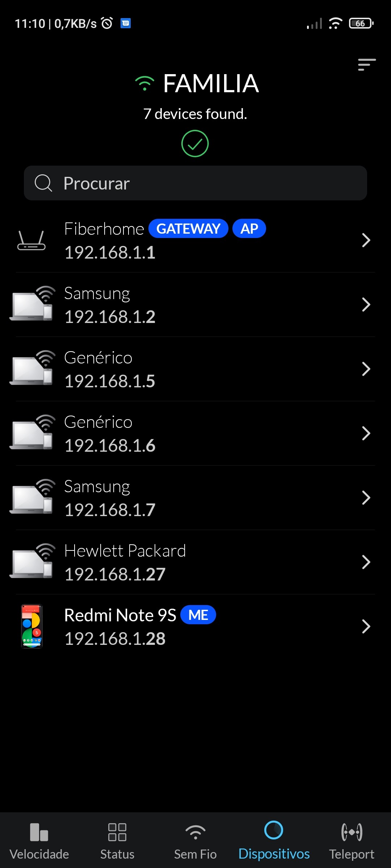This screenshot has width=391, height=868.
Task: Tap the GATEWAY badge on Fiberhome
Action: (188, 229)
